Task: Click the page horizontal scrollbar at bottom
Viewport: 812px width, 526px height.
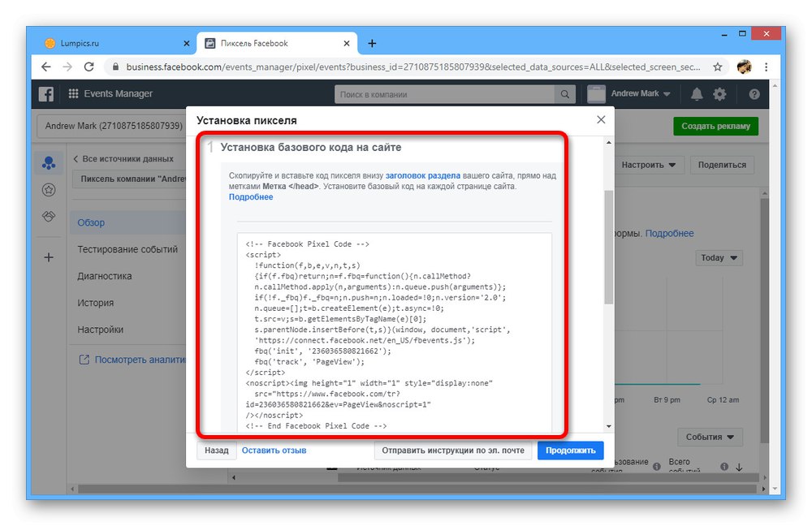Action: click(x=417, y=489)
